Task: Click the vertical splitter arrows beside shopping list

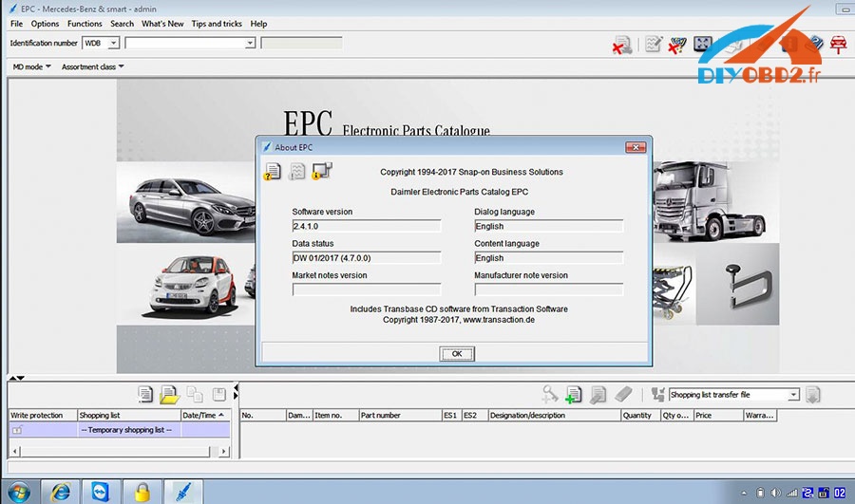Action: pyautogui.click(x=236, y=392)
